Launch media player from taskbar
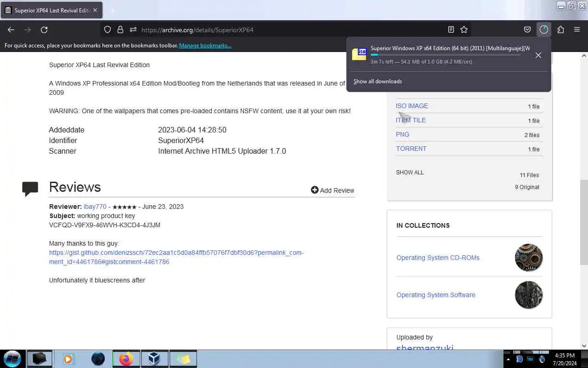The image size is (588, 368). (68, 359)
